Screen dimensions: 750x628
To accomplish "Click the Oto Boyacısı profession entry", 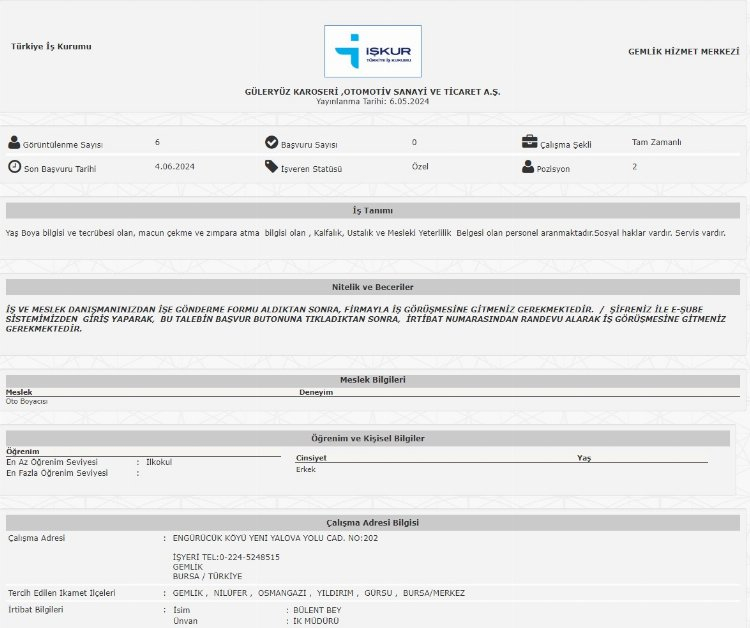I will 27,401.
